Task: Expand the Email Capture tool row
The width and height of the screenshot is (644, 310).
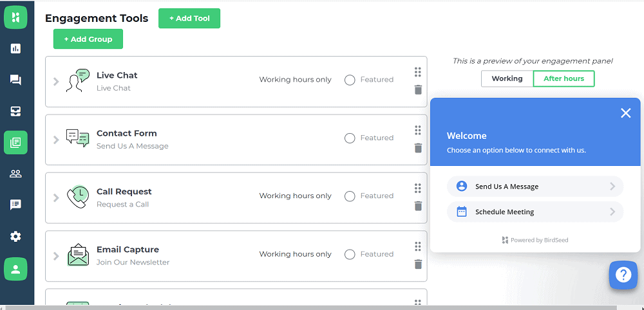Action: [x=56, y=256]
